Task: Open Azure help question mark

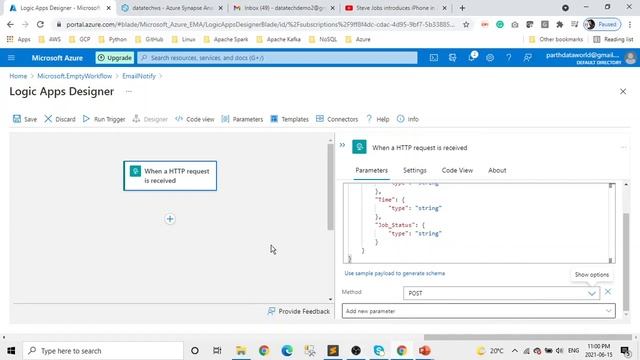Action: (509, 58)
